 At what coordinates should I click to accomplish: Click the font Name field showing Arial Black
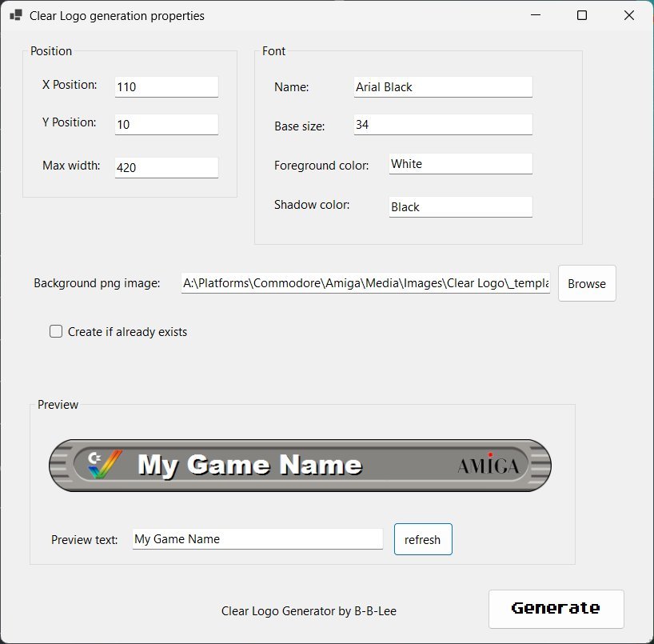click(443, 87)
